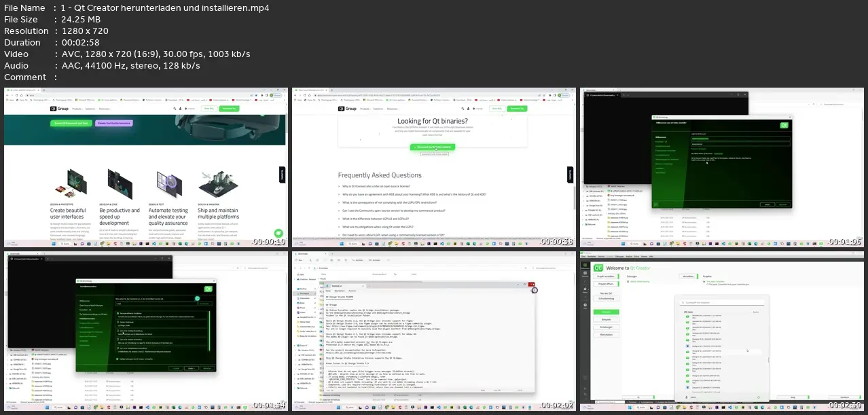The height and width of the screenshot is (415, 868).
Task: Open Products menu in first frame
Action: tap(78, 109)
